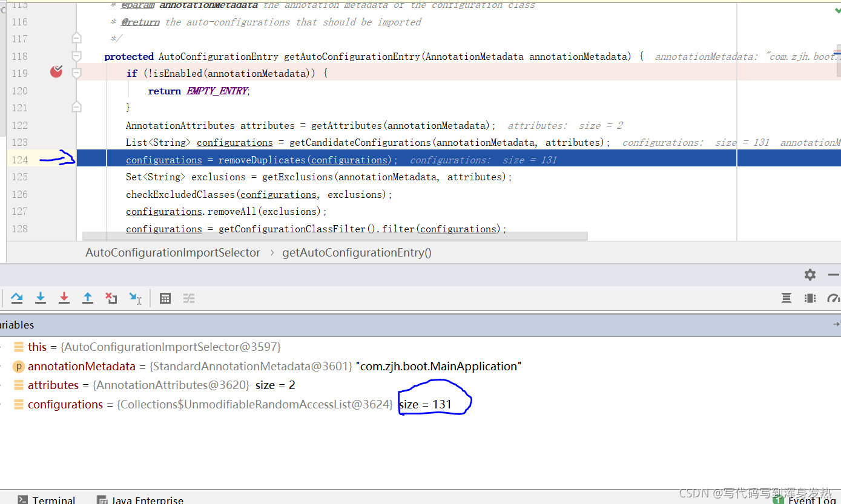Click "com.zjh.boot.MainApplication" value

[439, 366]
